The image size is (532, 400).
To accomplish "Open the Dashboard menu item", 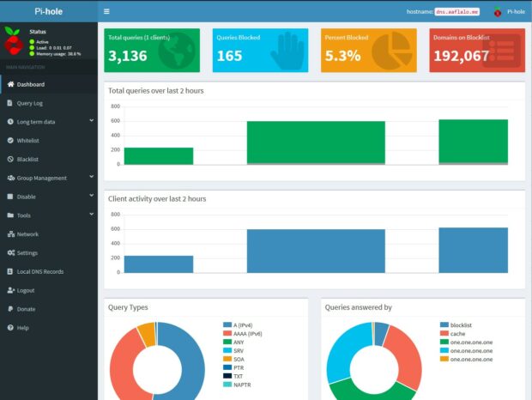I will click(31, 84).
